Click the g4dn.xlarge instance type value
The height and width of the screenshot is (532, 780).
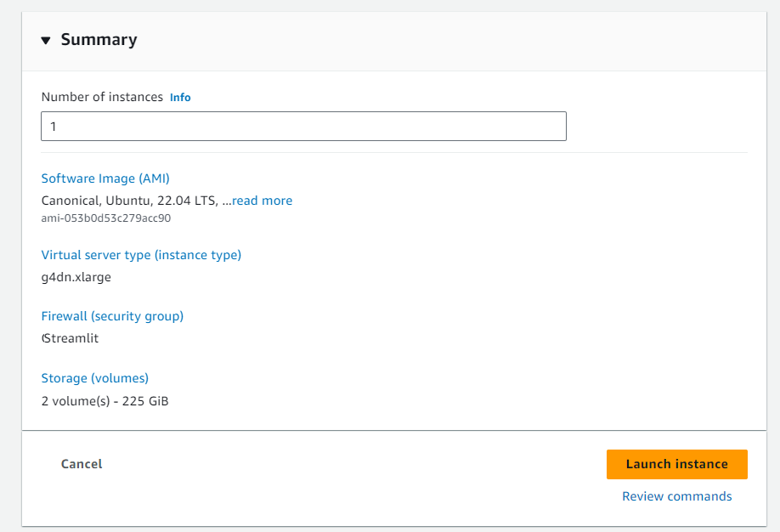point(76,277)
